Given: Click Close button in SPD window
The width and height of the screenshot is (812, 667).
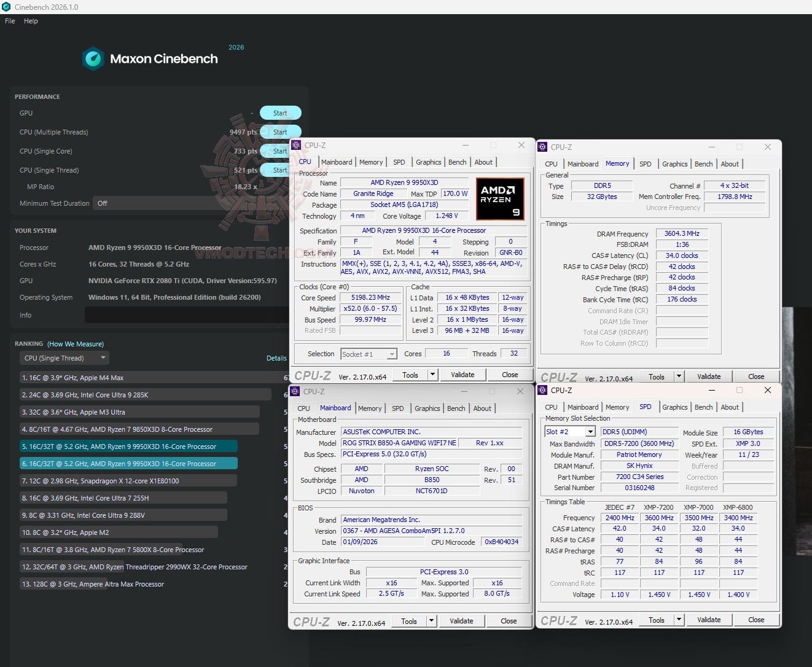Looking at the screenshot, I should [x=756, y=620].
